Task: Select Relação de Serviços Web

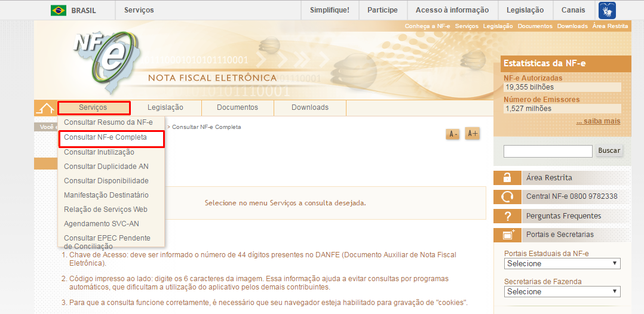Action: pos(106,210)
